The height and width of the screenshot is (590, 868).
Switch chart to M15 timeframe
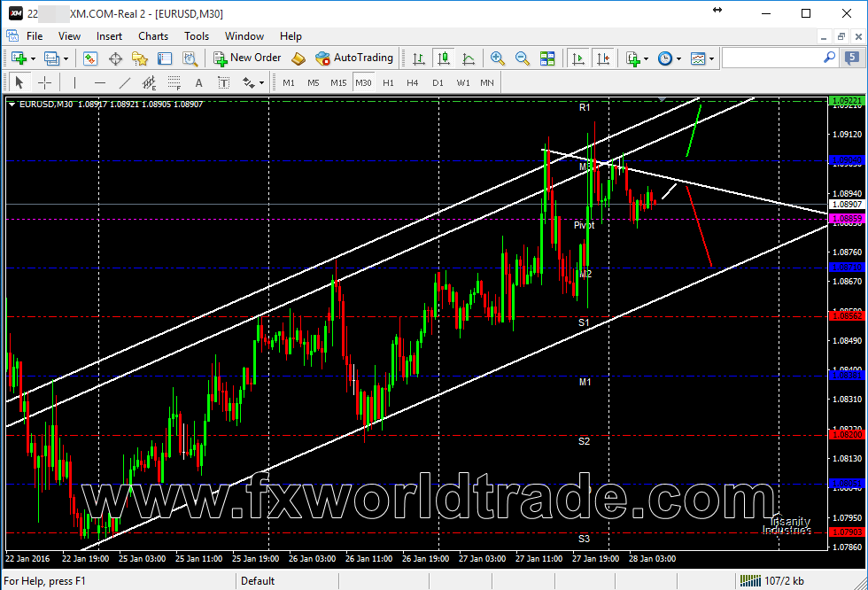click(x=338, y=82)
